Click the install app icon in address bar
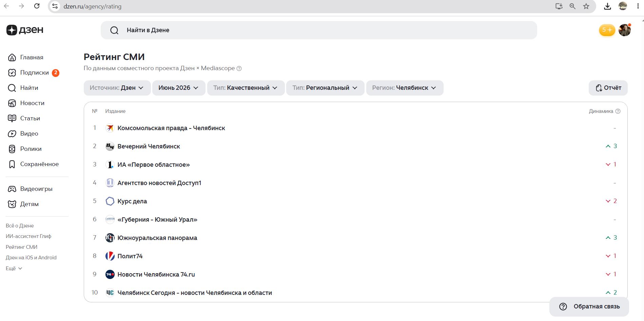Image resolution: width=644 pixels, height=321 pixels. click(x=559, y=6)
